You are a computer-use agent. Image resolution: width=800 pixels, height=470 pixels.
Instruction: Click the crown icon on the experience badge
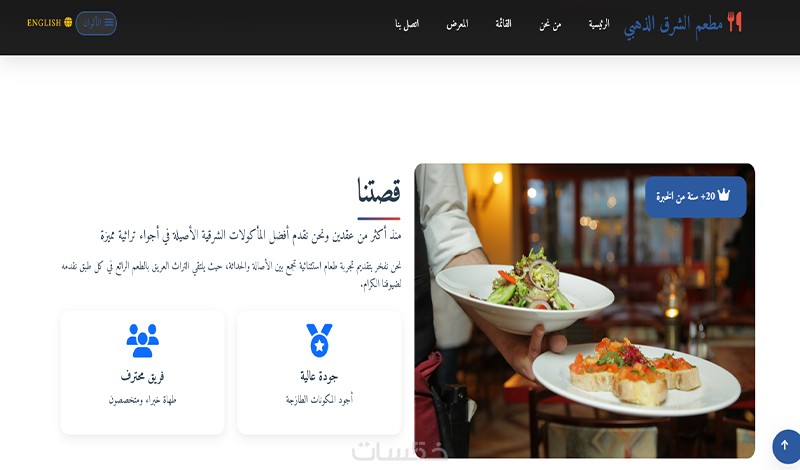(723, 195)
